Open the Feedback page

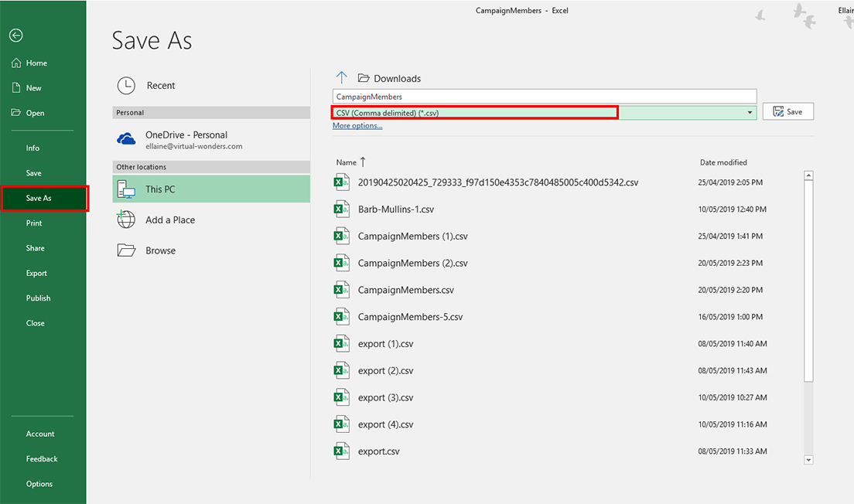pos(42,459)
